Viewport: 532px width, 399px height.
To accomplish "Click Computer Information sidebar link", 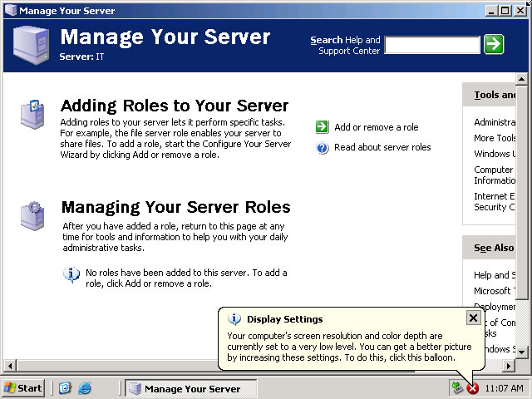I will (x=495, y=175).
